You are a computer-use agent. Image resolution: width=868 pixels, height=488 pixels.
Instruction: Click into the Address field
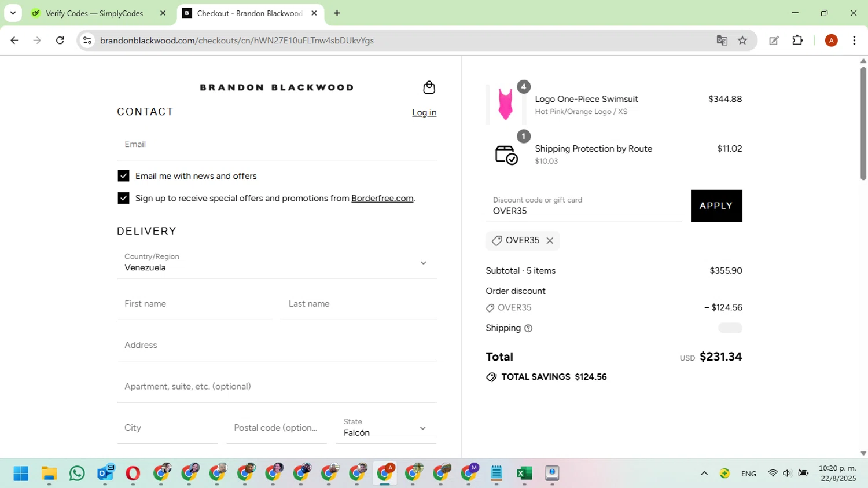click(277, 345)
